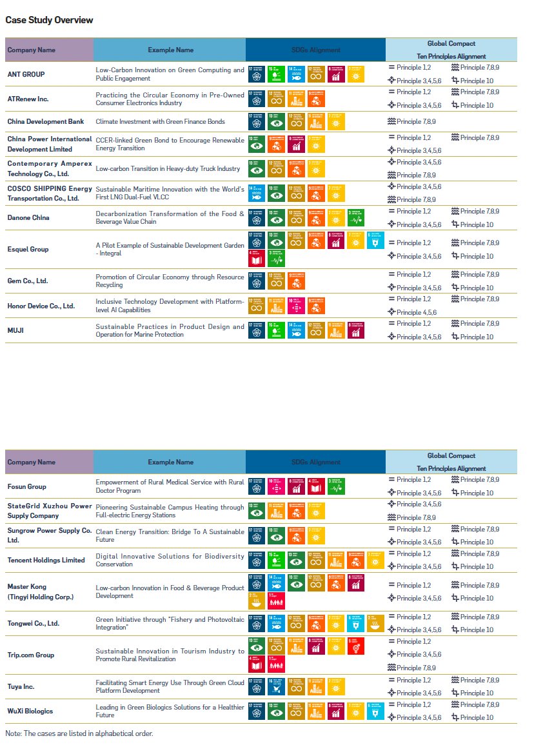Select SDG 14 fish icon in COSCO SHIPPING row
The image size is (534, 756).
[x=257, y=193]
